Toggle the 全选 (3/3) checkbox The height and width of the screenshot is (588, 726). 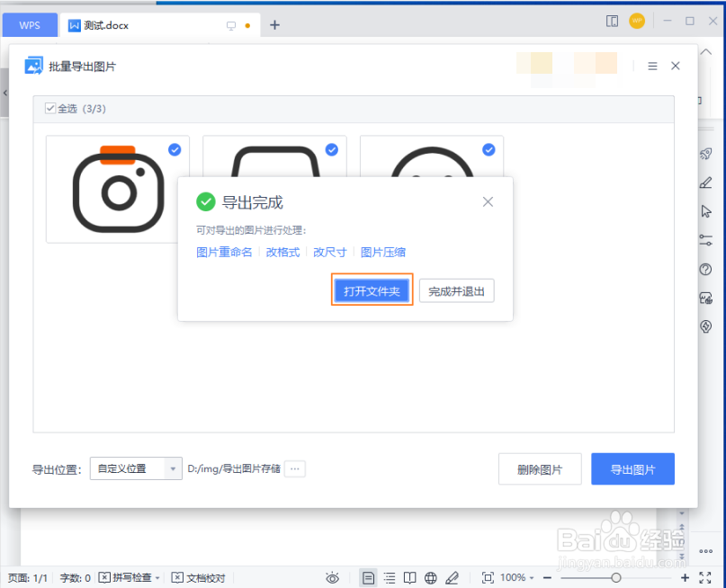(50, 108)
